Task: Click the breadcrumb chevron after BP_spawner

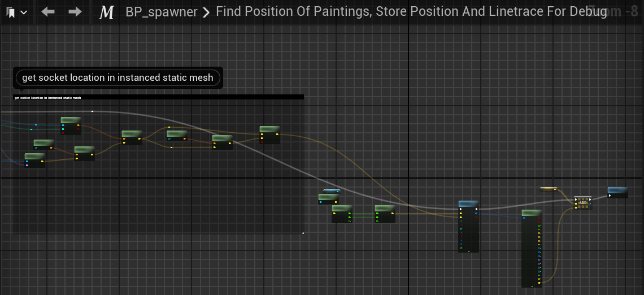Action: [207, 12]
